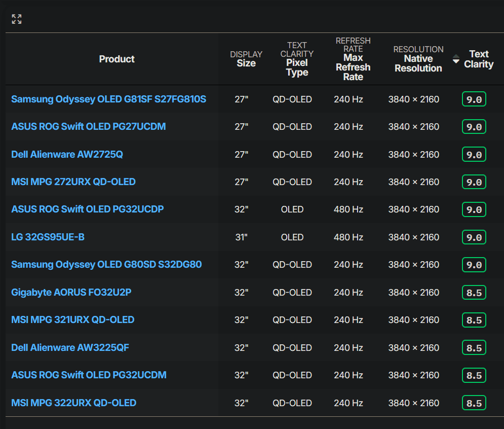
Task: Click the Text Clarity sort arrows
Action: pos(456,59)
